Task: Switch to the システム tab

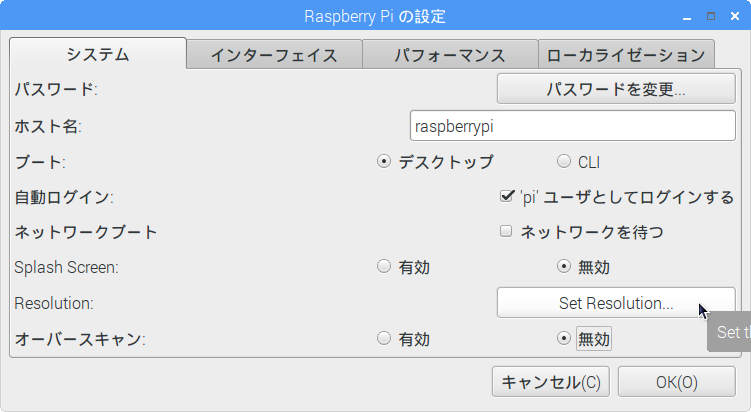Action: 98,53
